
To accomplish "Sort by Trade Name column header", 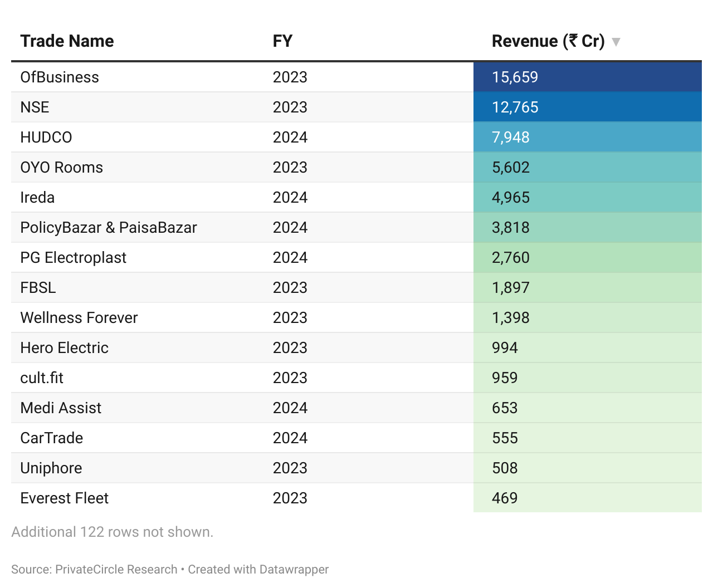I will (x=67, y=41).
